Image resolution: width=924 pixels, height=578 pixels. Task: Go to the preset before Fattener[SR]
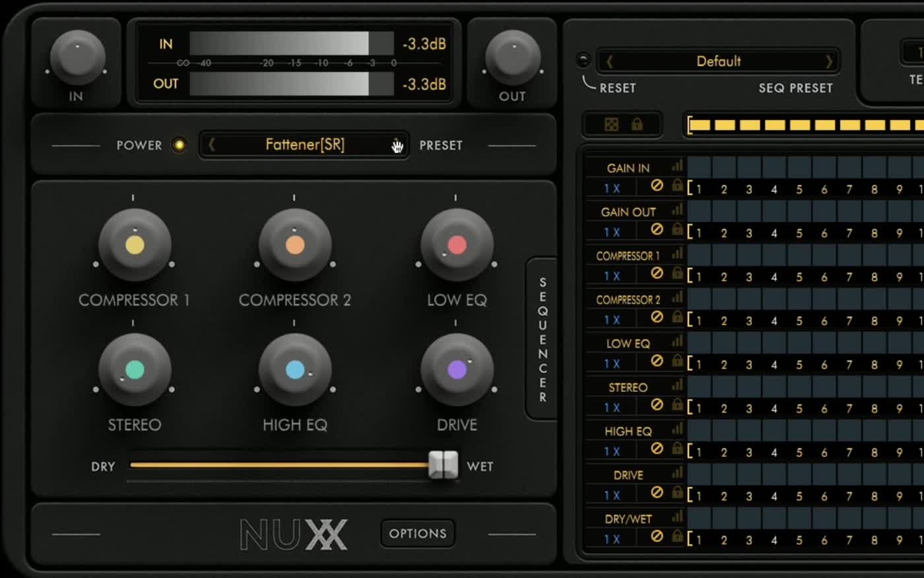point(211,144)
